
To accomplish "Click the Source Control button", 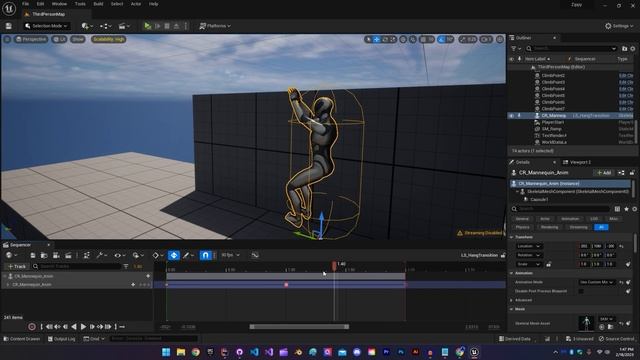I will click(x=616, y=339).
